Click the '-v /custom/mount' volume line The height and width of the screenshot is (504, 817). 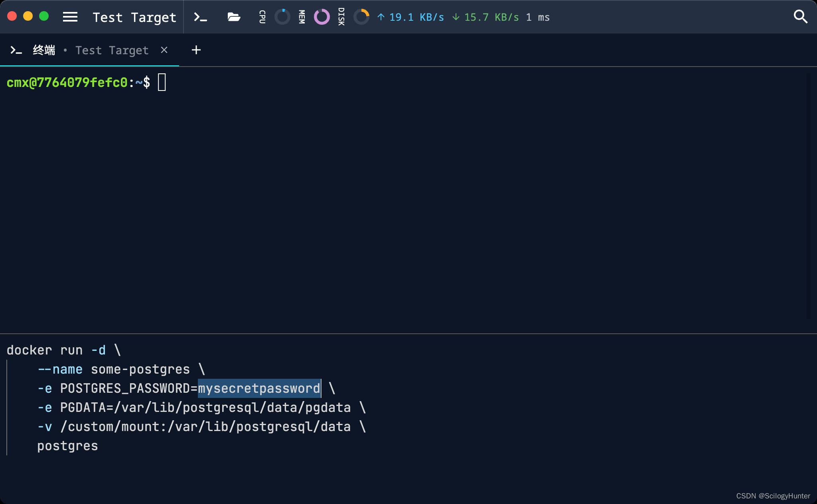(x=201, y=427)
